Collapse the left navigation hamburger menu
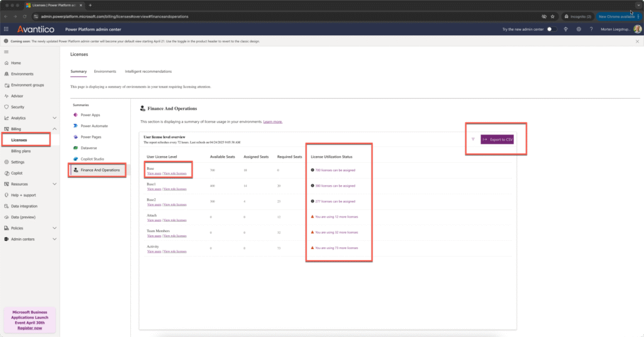The image size is (644, 337). [6, 52]
